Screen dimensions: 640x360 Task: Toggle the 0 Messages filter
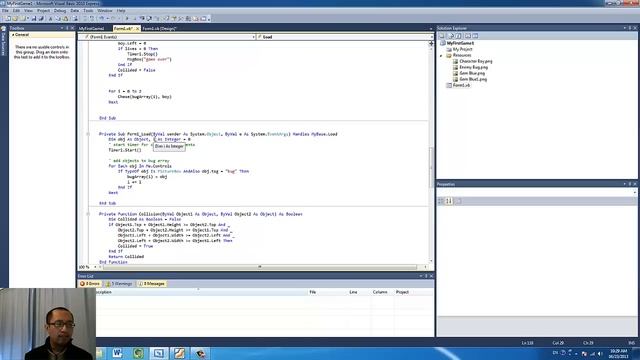pos(151,284)
